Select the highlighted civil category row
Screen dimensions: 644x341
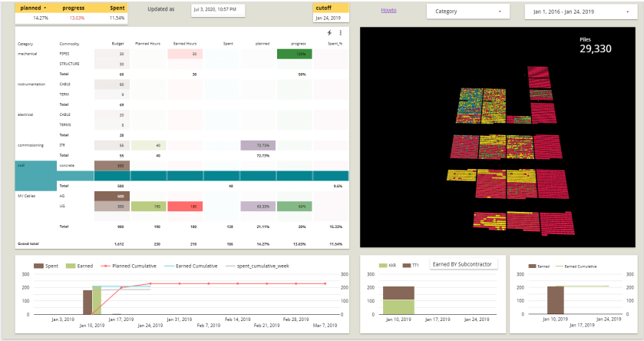click(182, 176)
